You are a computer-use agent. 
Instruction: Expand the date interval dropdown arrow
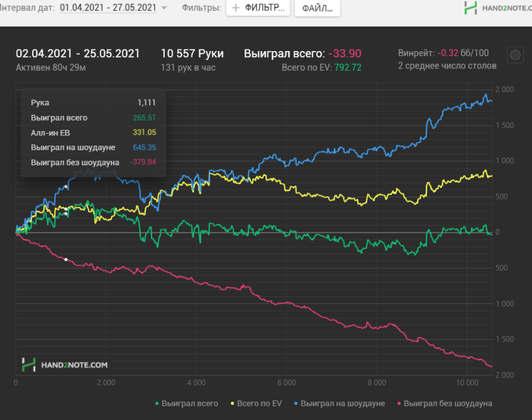point(164,8)
